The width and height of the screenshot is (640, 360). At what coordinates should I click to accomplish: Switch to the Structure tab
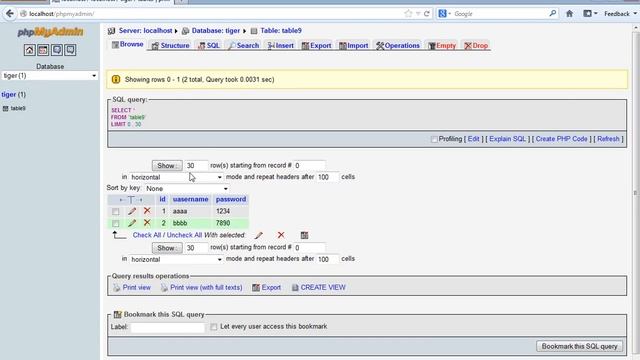click(x=171, y=45)
